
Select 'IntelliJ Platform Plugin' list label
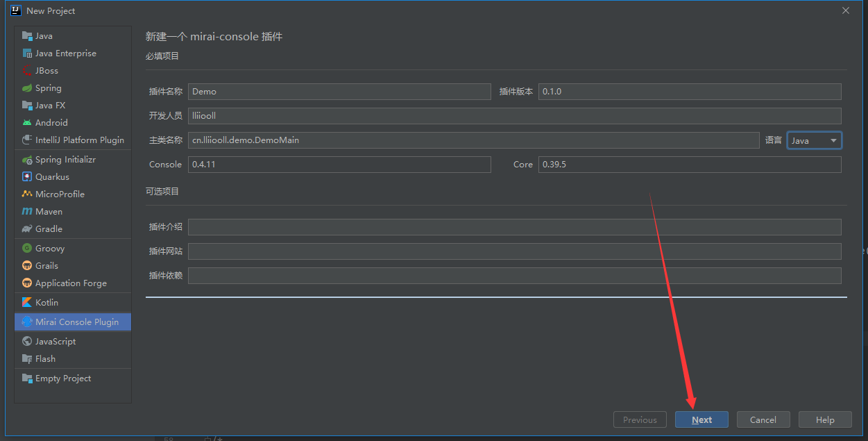tap(80, 140)
